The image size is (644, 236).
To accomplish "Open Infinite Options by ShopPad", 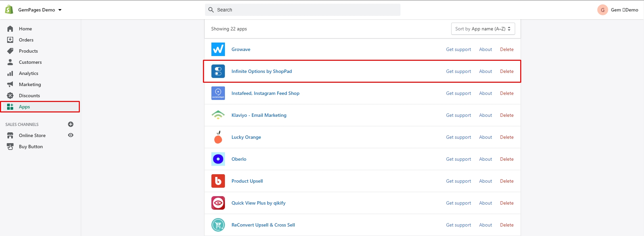I will [x=261, y=71].
